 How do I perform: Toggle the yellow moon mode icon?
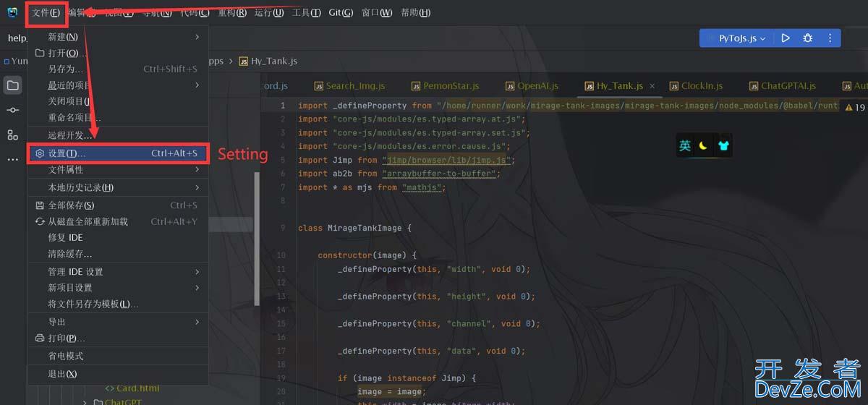click(x=704, y=146)
